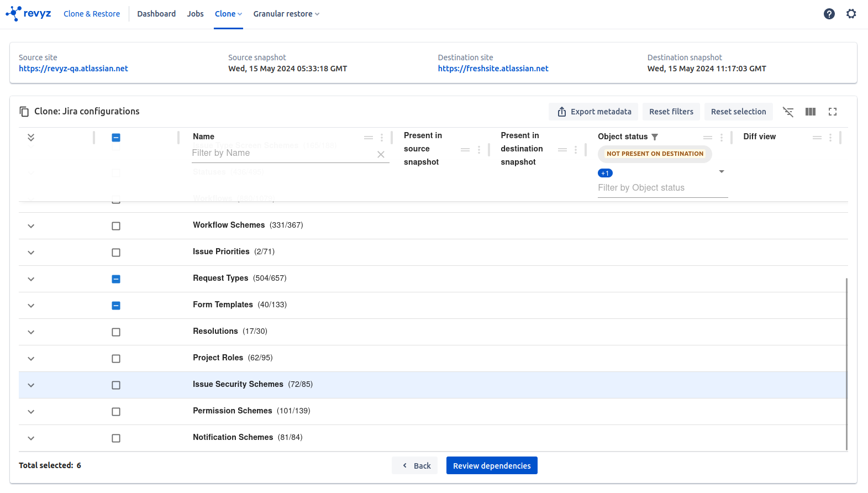Click the Filter by Name input field

[282, 153]
